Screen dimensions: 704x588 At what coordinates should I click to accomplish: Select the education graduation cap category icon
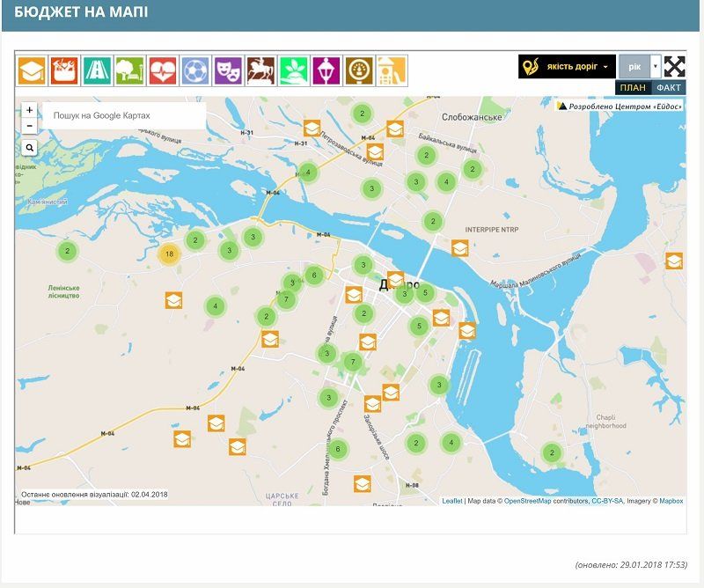32,70
